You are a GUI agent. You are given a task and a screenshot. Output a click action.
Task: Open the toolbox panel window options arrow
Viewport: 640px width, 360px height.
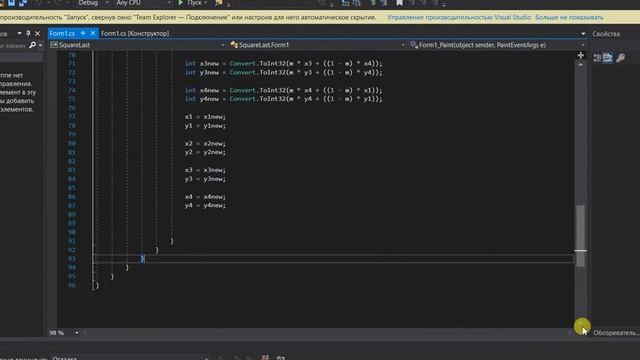[19, 33]
